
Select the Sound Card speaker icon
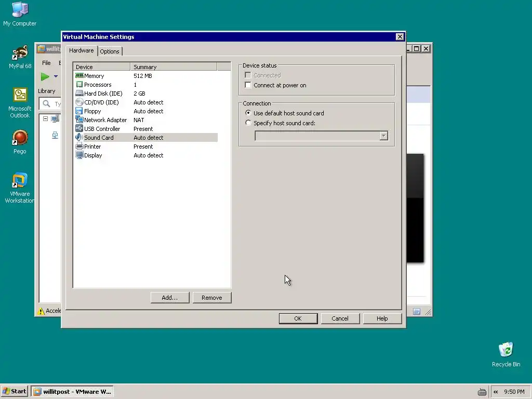click(x=79, y=137)
